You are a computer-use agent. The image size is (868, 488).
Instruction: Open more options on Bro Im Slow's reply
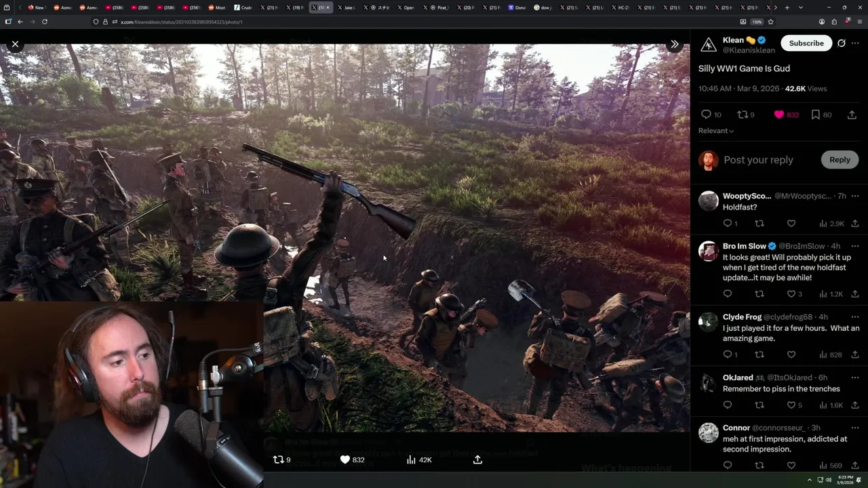click(x=855, y=246)
